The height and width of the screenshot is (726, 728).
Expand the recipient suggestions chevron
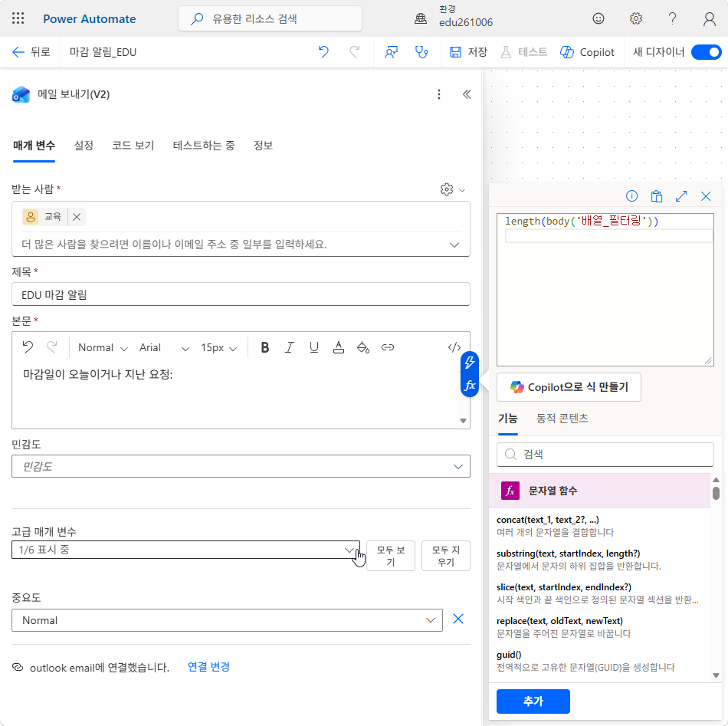(x=454, y=245)
